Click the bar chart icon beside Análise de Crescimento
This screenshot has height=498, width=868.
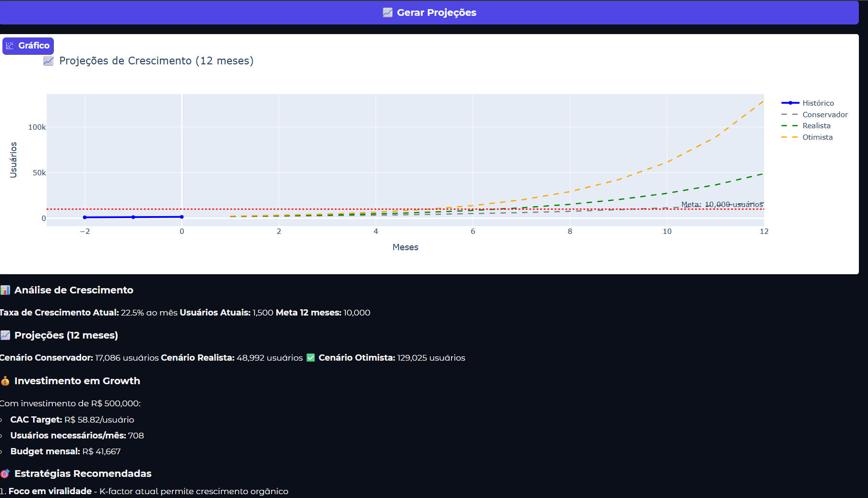click(5, 290)
